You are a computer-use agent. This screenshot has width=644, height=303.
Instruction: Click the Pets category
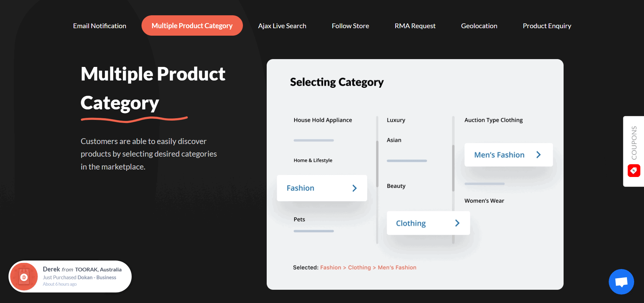tap(299, 219)
